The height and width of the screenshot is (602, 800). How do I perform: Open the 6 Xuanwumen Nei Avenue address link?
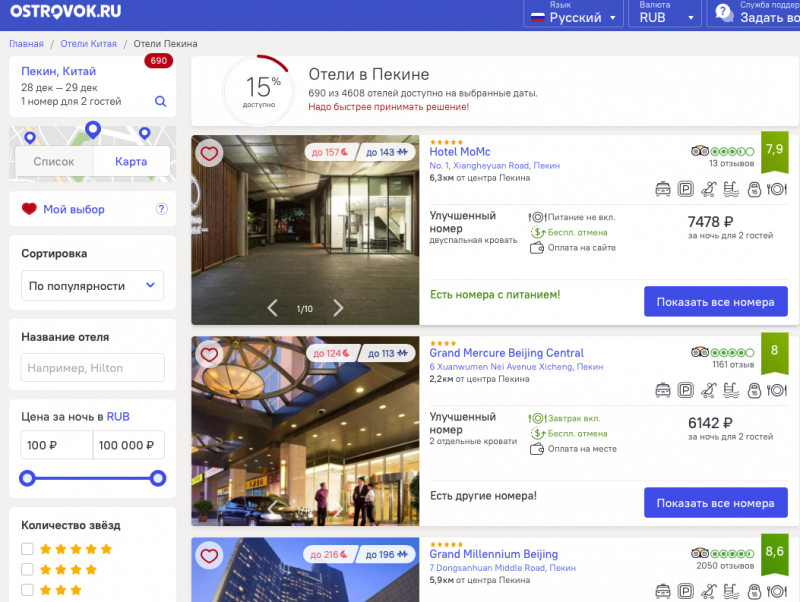pyautogui.click(x=516, y=366)
